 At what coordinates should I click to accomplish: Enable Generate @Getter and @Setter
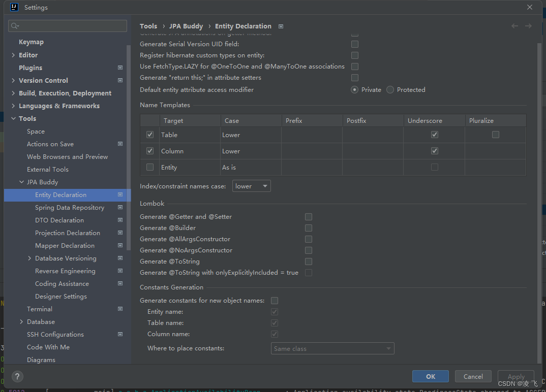pyautogui.click(x=309, y=217)
